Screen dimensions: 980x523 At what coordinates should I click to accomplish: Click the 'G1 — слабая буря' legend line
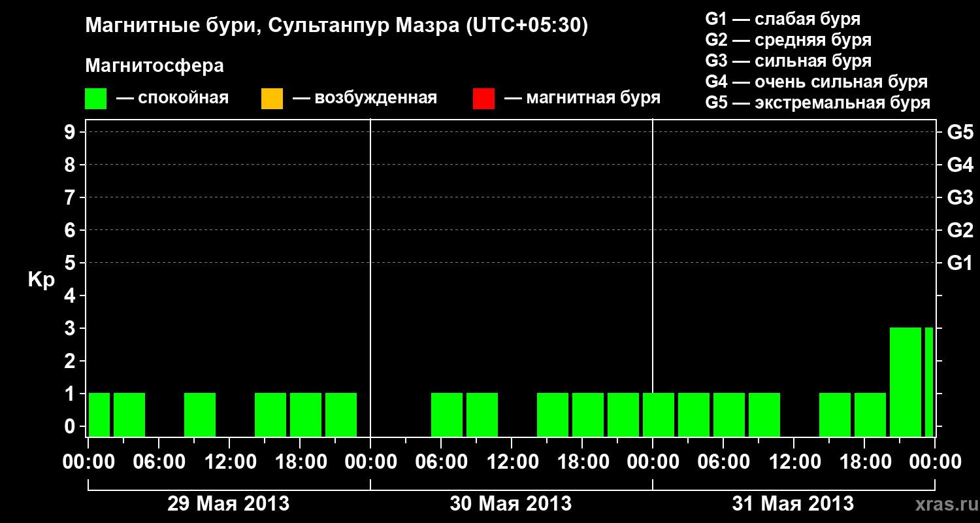click(x=783, y=19)
